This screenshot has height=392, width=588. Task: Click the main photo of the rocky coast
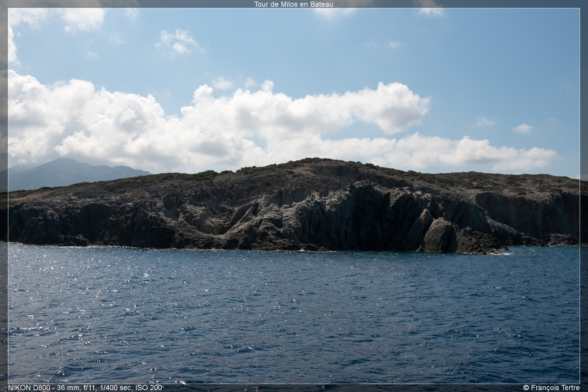tap(294, 196)
